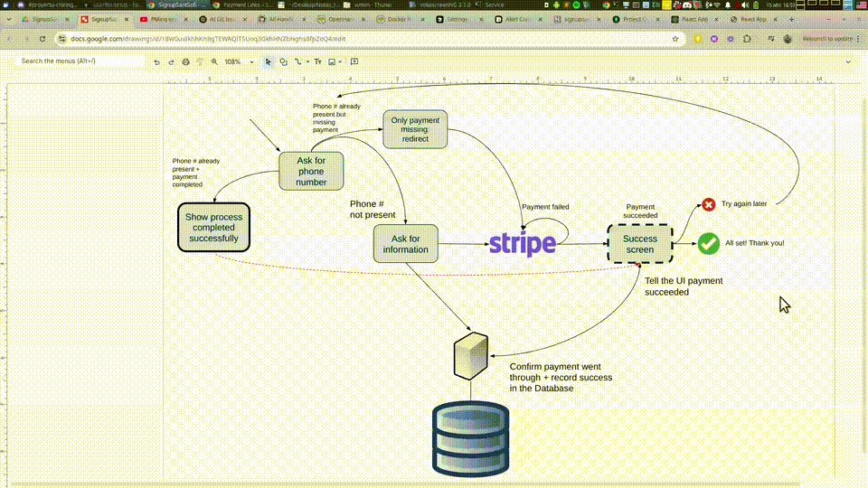
Task: Select the Line connector tool
Action: (x=298, y=62)
